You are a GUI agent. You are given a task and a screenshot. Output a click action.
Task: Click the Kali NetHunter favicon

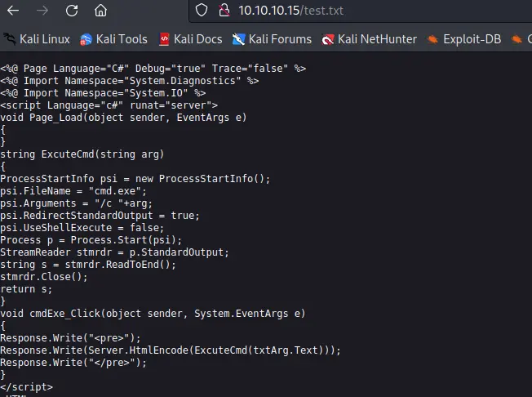click(x=328, y=40)
